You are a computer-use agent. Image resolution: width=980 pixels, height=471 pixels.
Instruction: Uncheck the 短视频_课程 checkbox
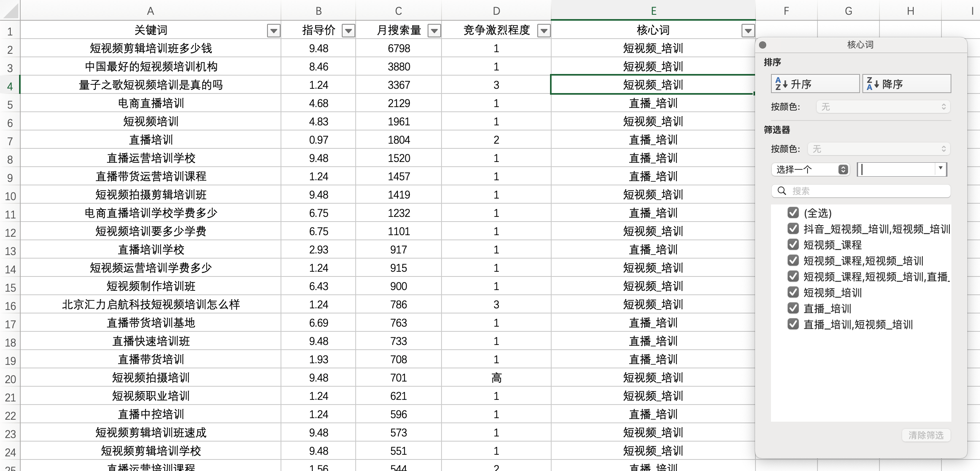tap(793, 245)
